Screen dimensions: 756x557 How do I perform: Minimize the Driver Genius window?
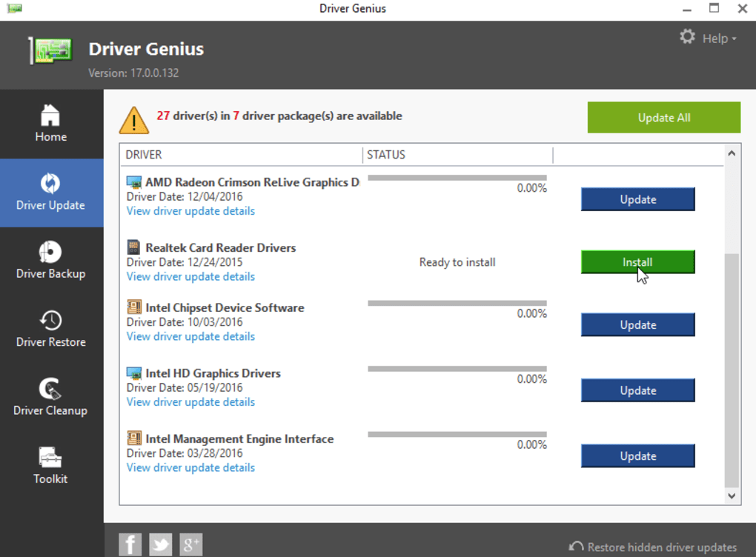687,9
